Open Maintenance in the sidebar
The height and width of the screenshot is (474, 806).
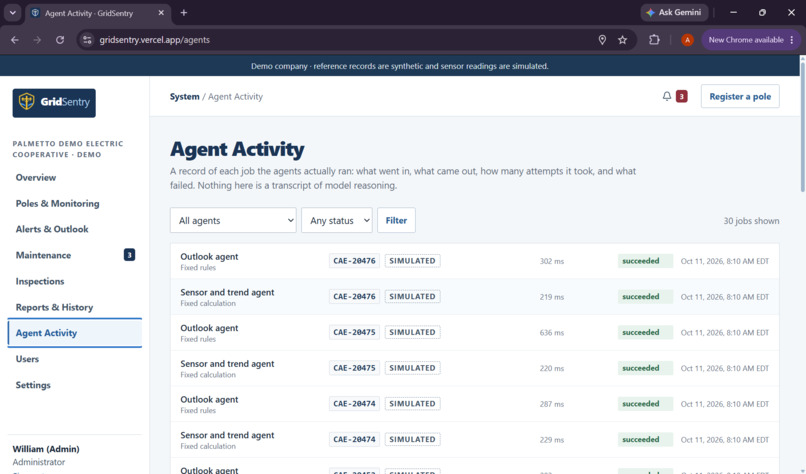click(43, 255)
